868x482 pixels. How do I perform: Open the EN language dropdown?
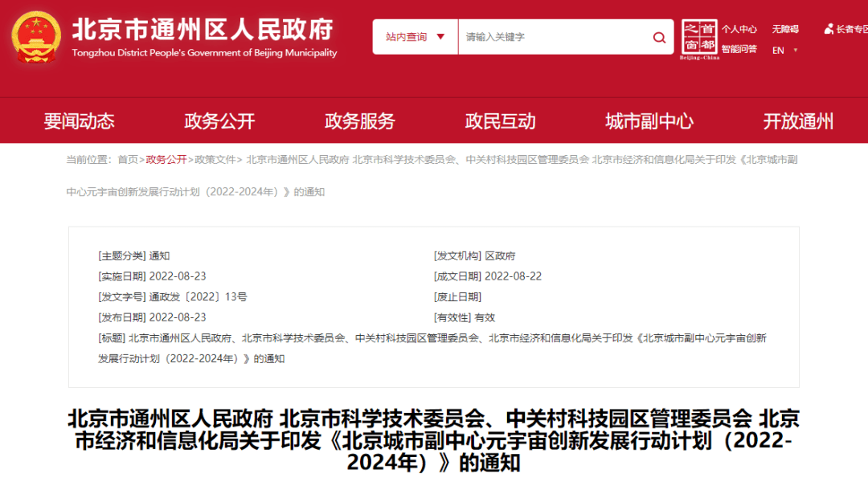click(x=785, y=51)
